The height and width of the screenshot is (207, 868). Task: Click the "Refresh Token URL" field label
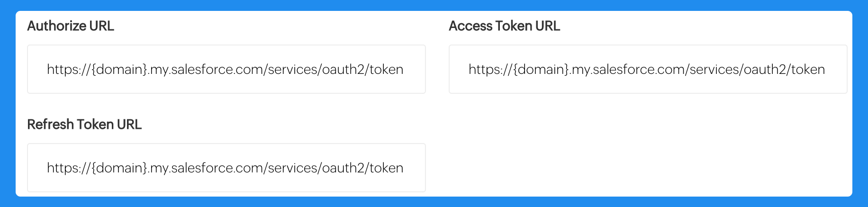[84, 125]
